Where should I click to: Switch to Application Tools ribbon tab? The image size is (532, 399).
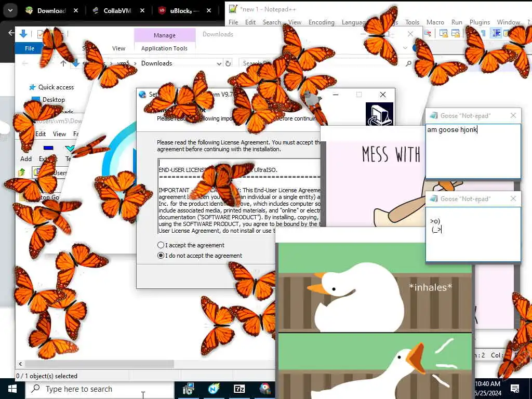(x=164, y=48)
